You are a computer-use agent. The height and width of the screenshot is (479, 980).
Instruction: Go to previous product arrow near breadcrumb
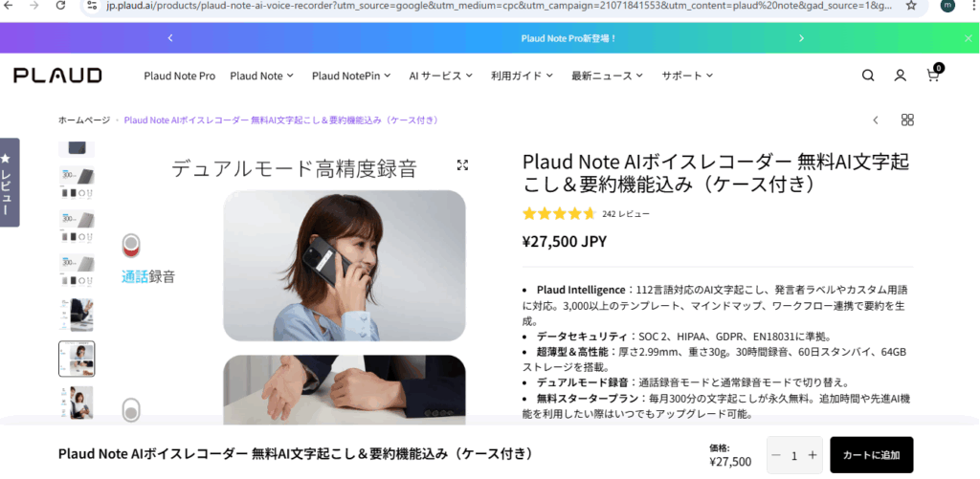[x=876, y=120]
